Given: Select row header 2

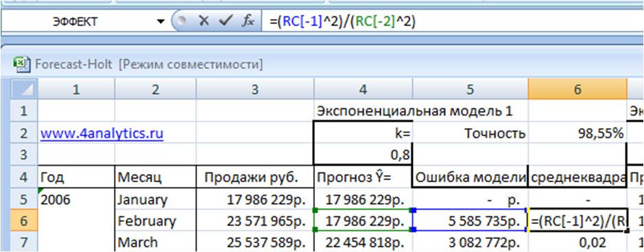Looking at the screenshot, I should coord(24,133).
